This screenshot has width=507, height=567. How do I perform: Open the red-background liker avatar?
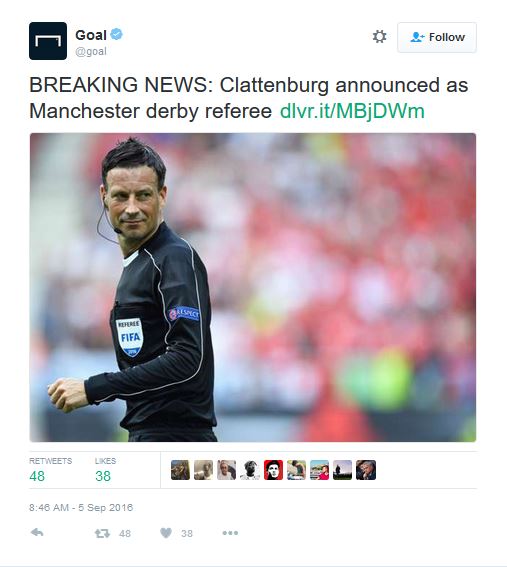coord(273,470)
